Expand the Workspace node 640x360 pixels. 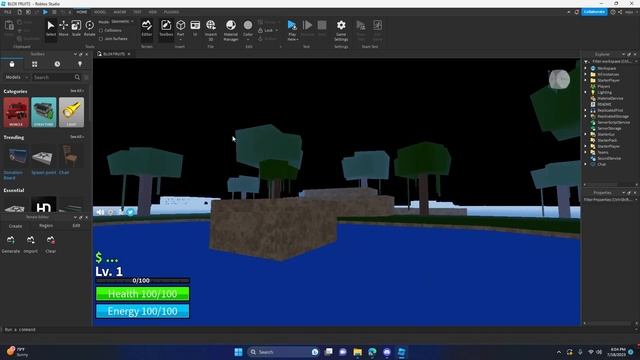pos(586,68)
